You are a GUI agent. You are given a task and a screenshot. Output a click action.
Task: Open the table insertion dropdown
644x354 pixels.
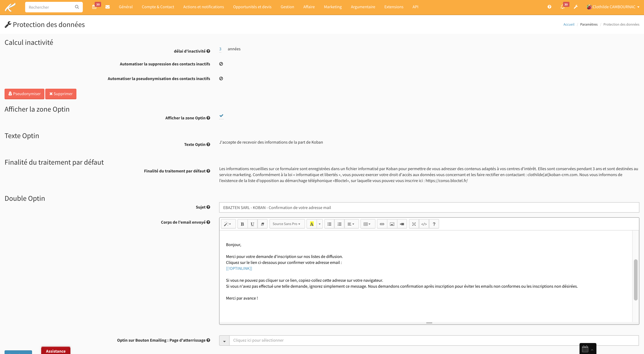[367, 224]
